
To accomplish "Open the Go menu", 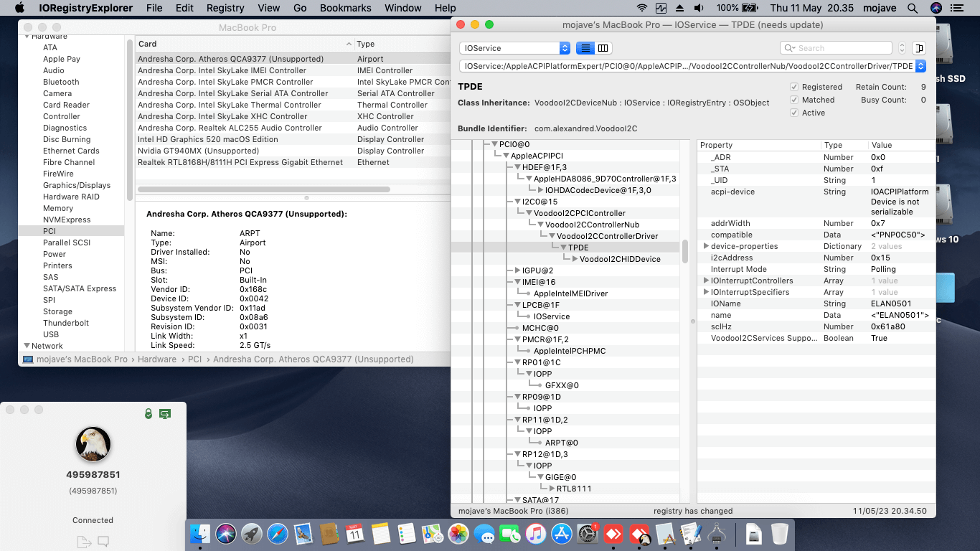I will pyautogui.click(x=300, y=8).
